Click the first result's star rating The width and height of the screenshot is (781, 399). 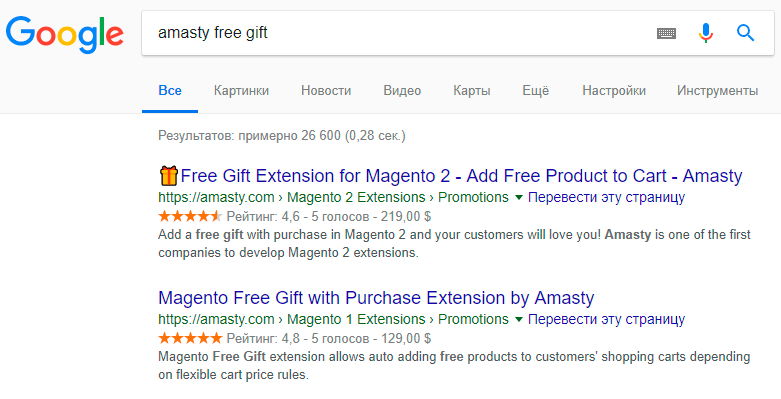190,216
